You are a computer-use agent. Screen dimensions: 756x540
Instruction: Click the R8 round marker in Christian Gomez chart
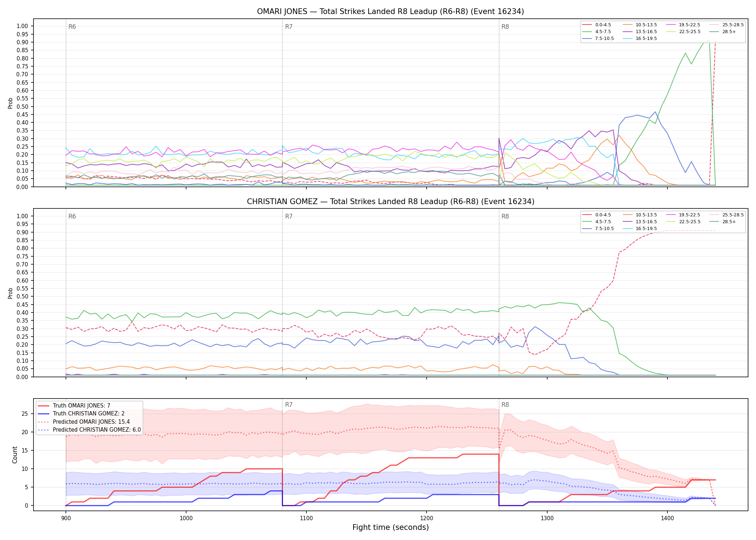pyautogui.click(x=505, y=216)
